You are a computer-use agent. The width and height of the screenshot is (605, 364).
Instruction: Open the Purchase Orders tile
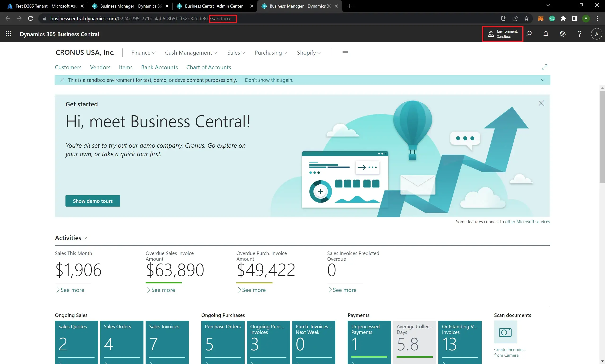223,342
